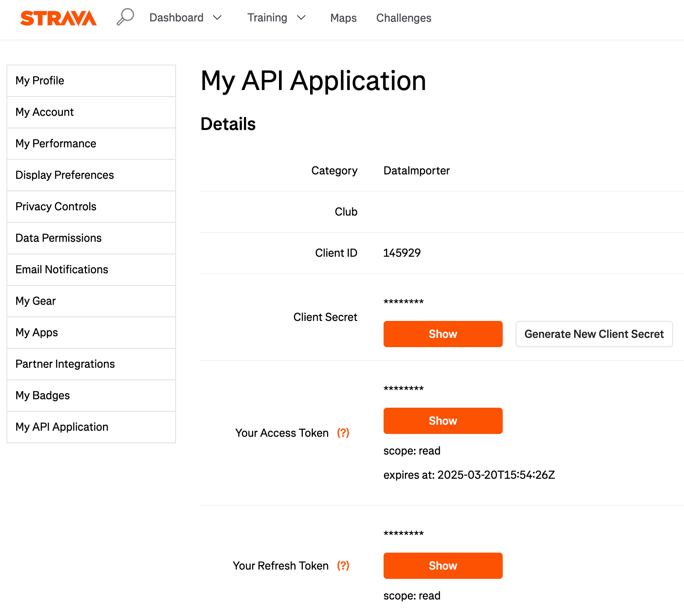Open My Profile in the sidebar
The width and height of the screenshot is (684, 616).
click(x=91, y=81)
